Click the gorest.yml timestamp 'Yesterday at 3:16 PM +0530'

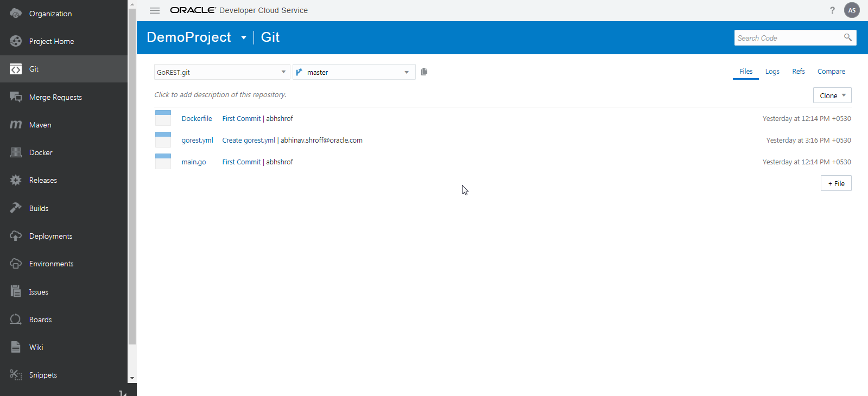coord(809,140)
